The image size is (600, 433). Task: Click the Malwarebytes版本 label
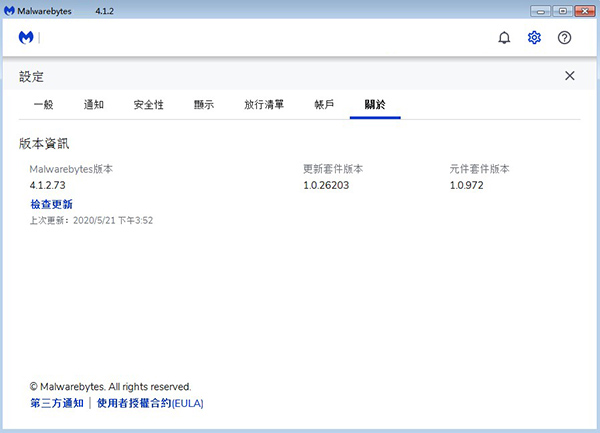point(71,169)
